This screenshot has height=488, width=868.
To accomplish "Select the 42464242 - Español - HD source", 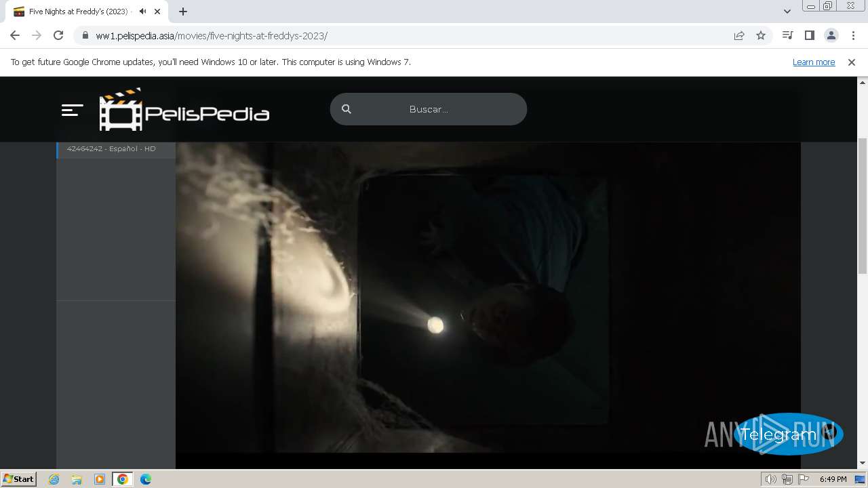I will pos(116,149).
